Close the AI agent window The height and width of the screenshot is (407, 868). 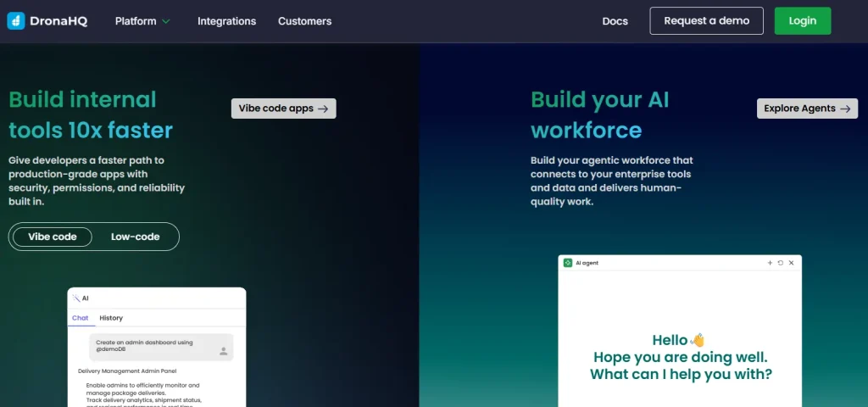[792, 263]
